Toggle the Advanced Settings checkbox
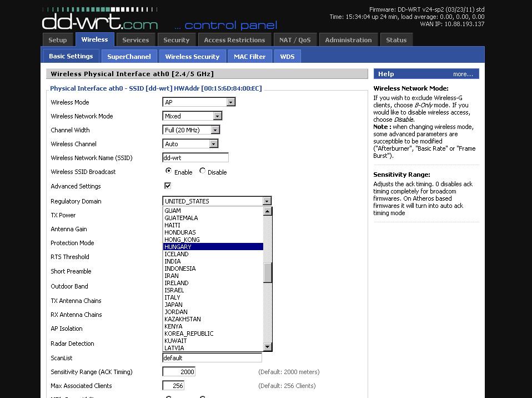The width and height of the screenshot is (532, 398). (x=168, y=186)
